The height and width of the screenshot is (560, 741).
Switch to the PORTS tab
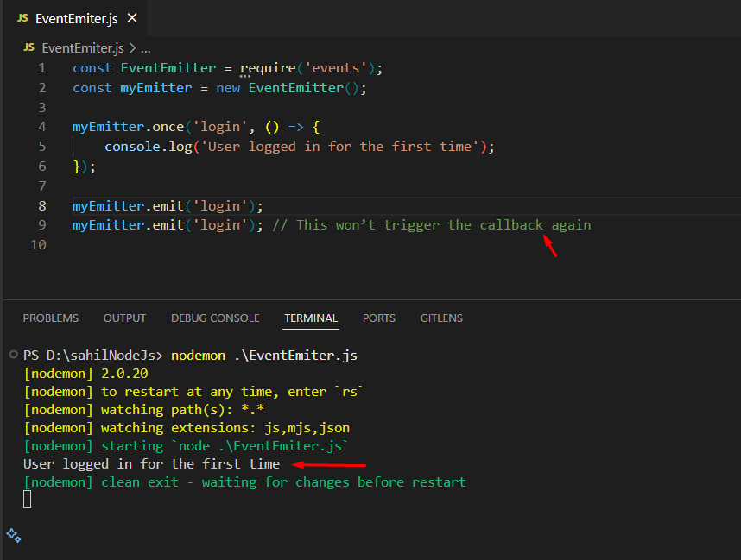[x=378, y=318]
